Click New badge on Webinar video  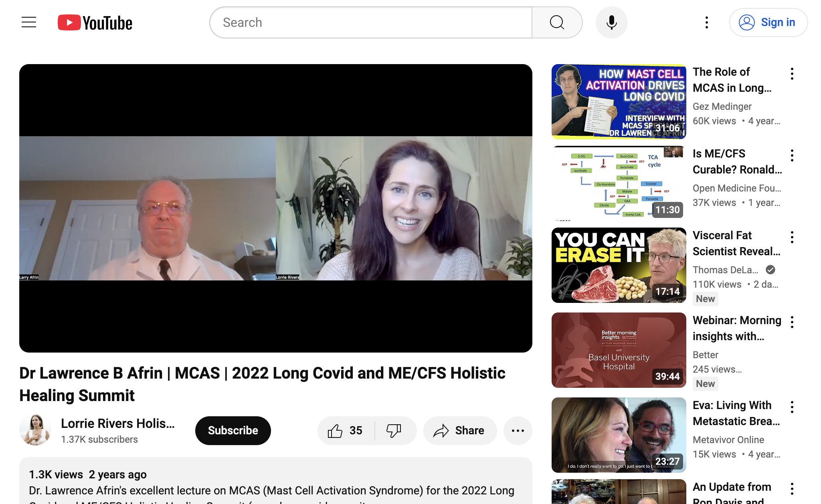705,384
